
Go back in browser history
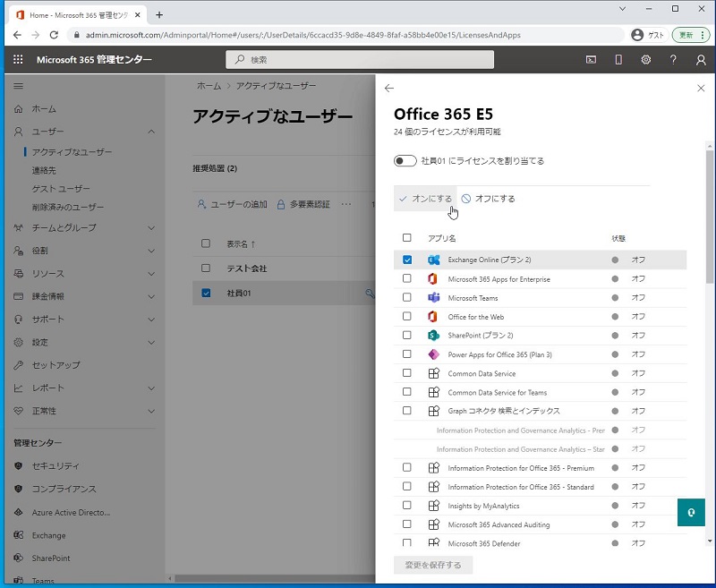click(x=17, y=35)
